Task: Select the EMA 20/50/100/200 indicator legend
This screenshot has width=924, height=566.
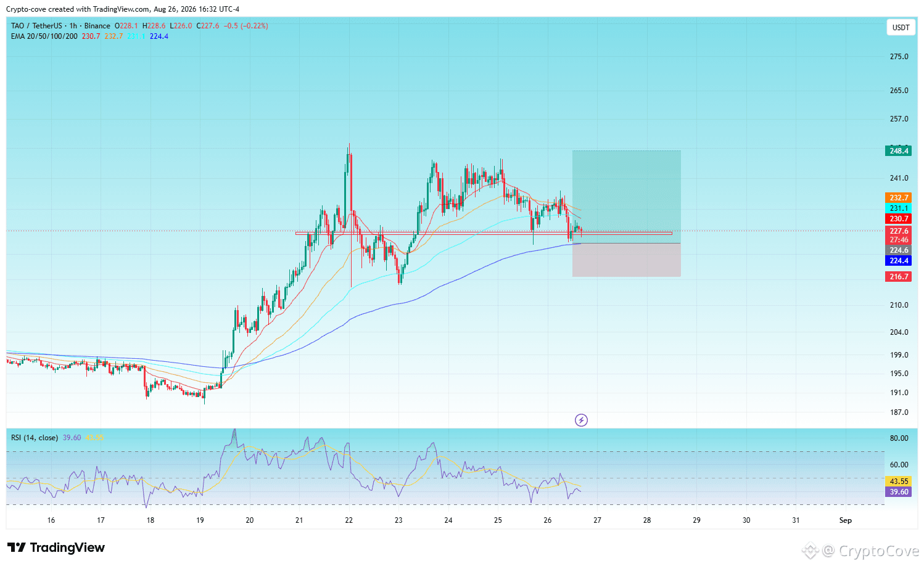Action: [x=44, y=36]
